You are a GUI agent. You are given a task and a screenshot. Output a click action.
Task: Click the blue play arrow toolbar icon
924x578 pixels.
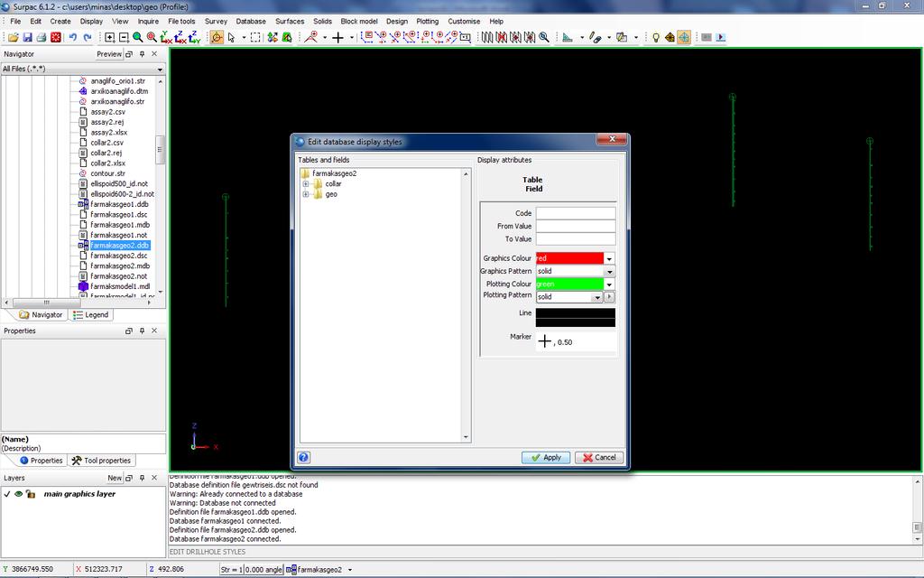[x=721, y=37]
